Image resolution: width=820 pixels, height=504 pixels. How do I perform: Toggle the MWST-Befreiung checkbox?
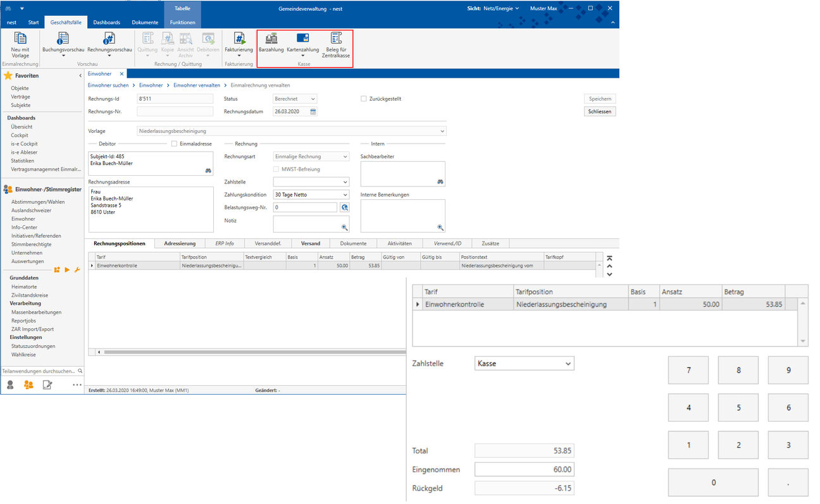point(276,169)
